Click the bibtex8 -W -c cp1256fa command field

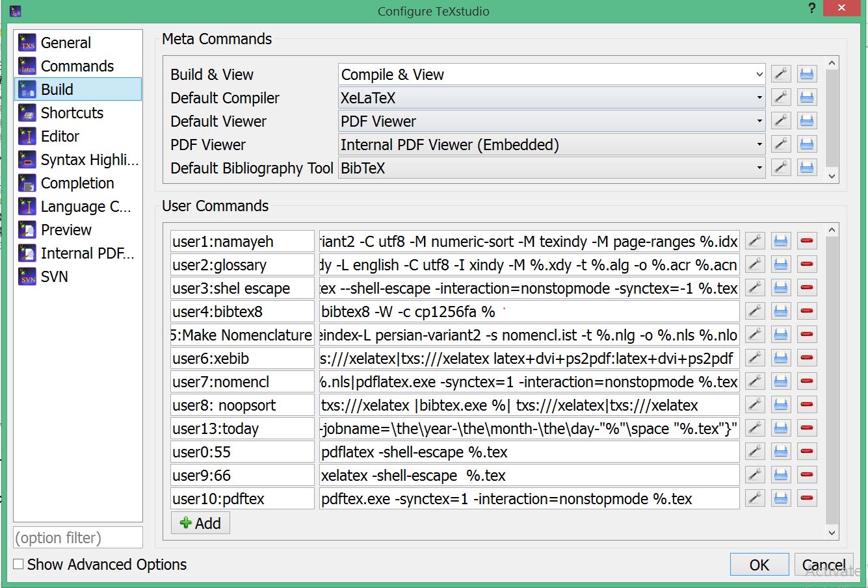pos(529,311)
